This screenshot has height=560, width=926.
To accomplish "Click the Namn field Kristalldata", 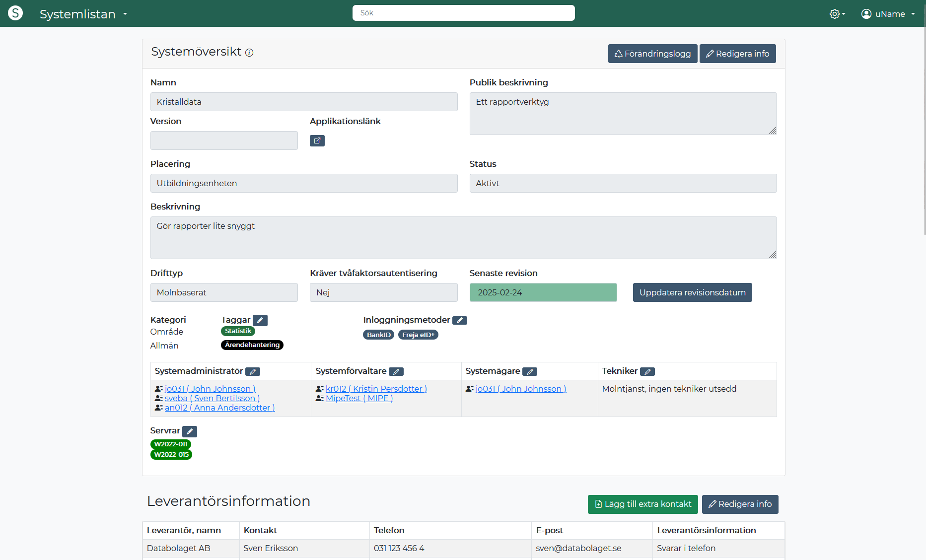I will (x=304, y=102).
